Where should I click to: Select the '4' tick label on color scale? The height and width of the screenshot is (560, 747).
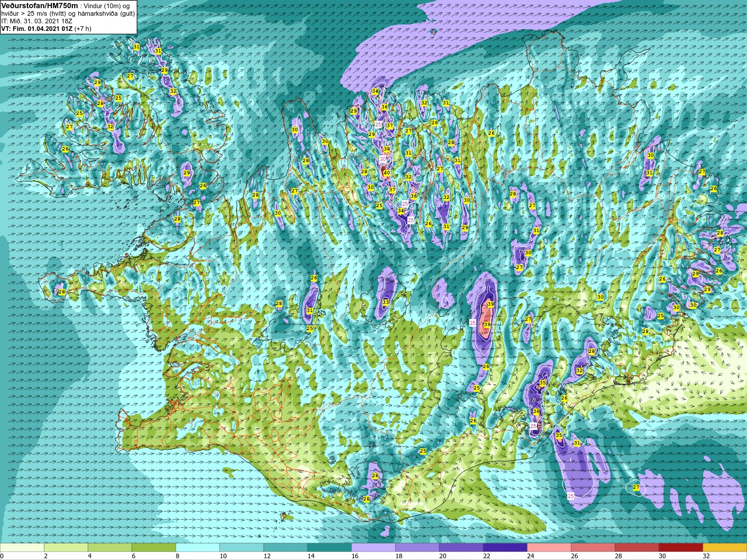coord(88,556)
